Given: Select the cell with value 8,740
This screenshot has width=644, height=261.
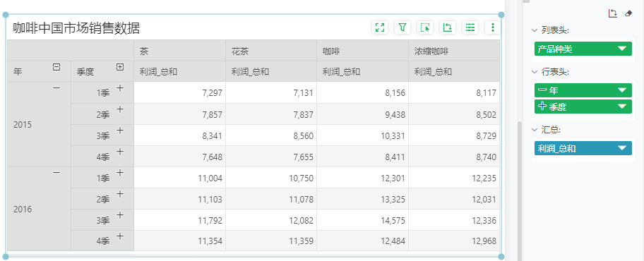Looking at the screenshot, I should pyautogui.click(x=454, y=157).
